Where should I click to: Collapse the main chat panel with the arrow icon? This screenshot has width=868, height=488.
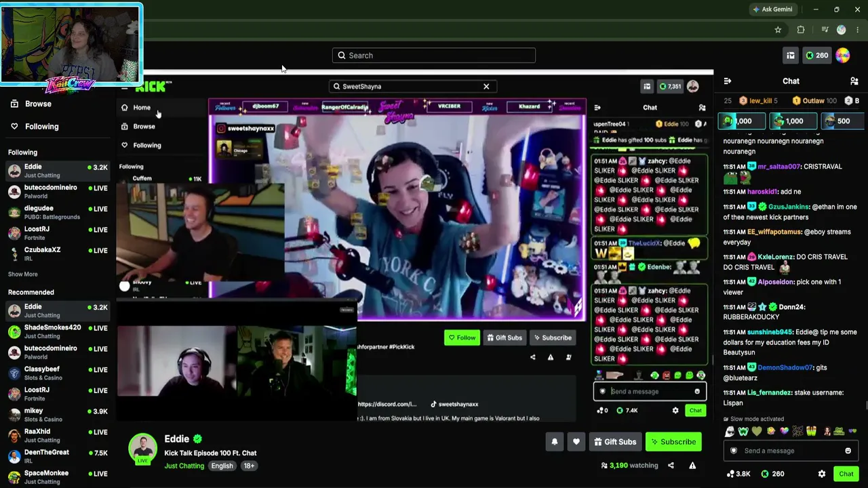tap(728, 81)
